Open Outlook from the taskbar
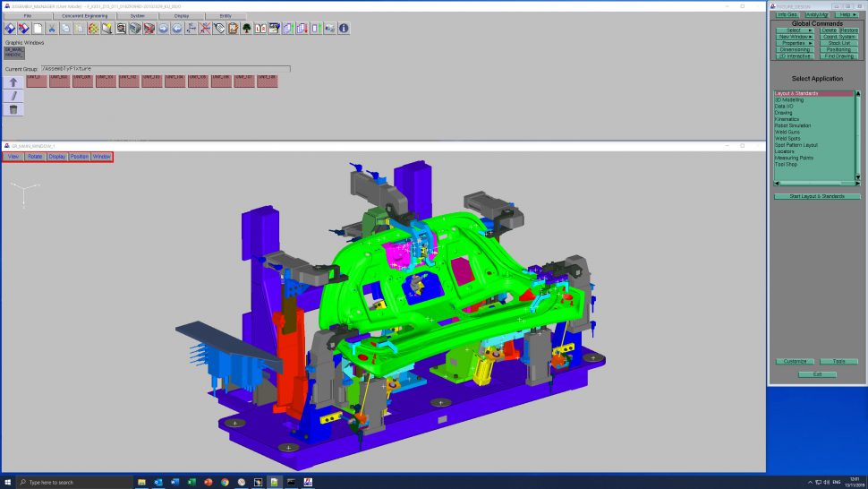Image resolution: width=868 pixels, height=489 pixels. point(158,483)
